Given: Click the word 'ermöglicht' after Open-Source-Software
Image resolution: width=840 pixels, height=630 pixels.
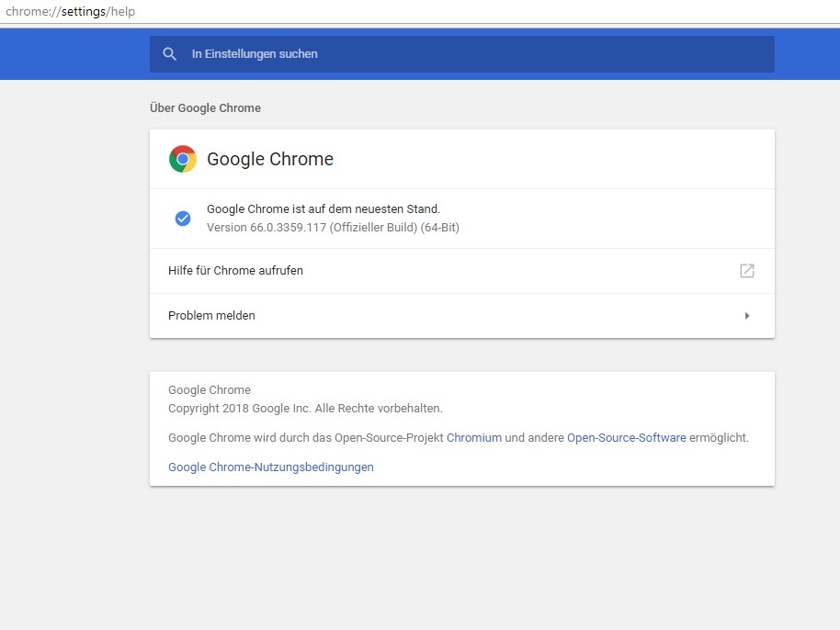Looking at the screenshot, I should 719,438.
